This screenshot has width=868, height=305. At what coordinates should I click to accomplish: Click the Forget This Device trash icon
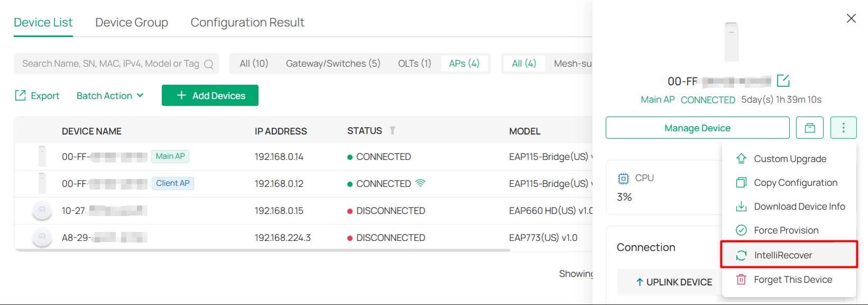pos(742,280)
